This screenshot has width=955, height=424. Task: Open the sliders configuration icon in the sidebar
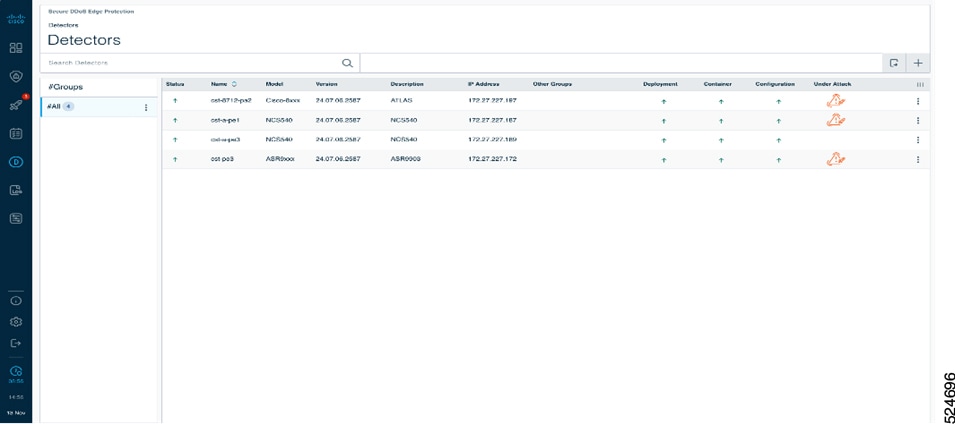[16, 218]
